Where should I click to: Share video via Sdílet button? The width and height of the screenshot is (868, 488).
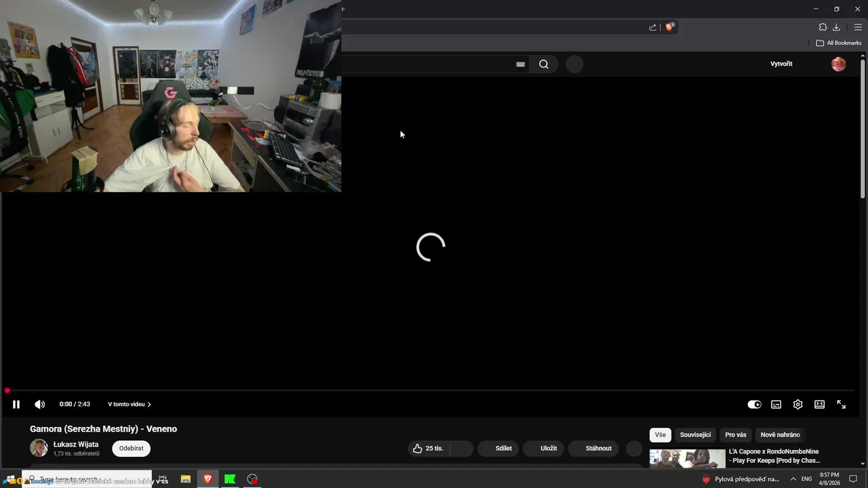498,449
